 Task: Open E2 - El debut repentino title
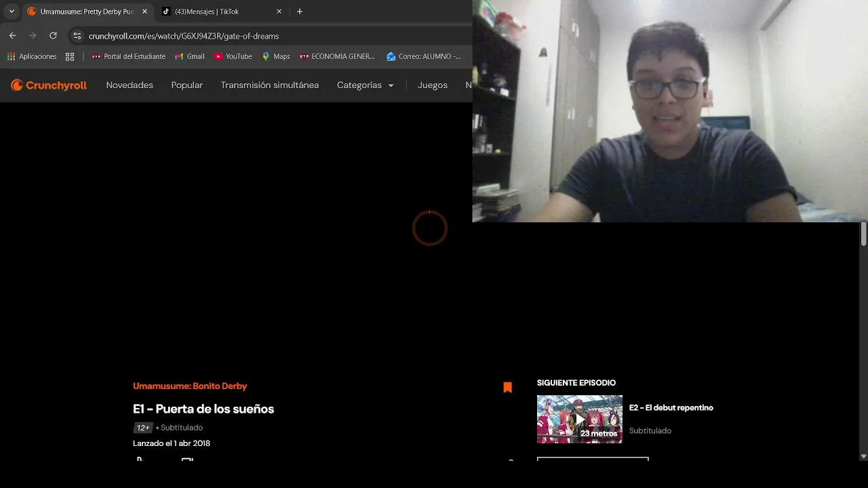pos(671,408)
